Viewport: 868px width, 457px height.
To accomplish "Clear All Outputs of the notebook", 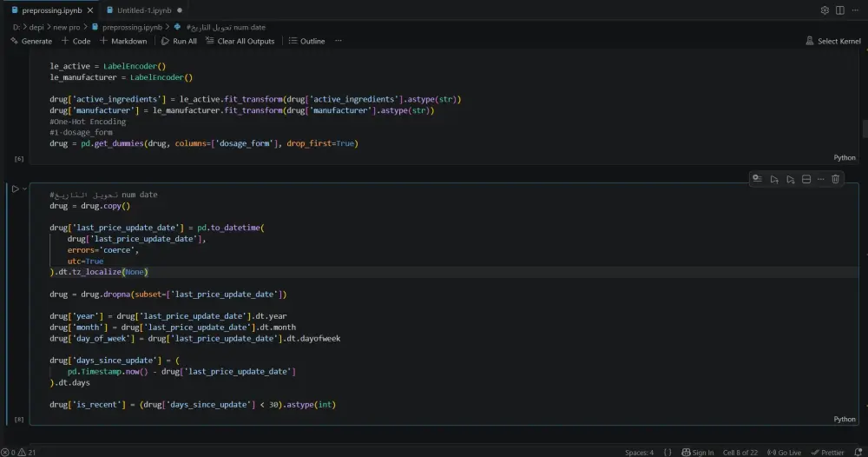I will click(240, 41).
